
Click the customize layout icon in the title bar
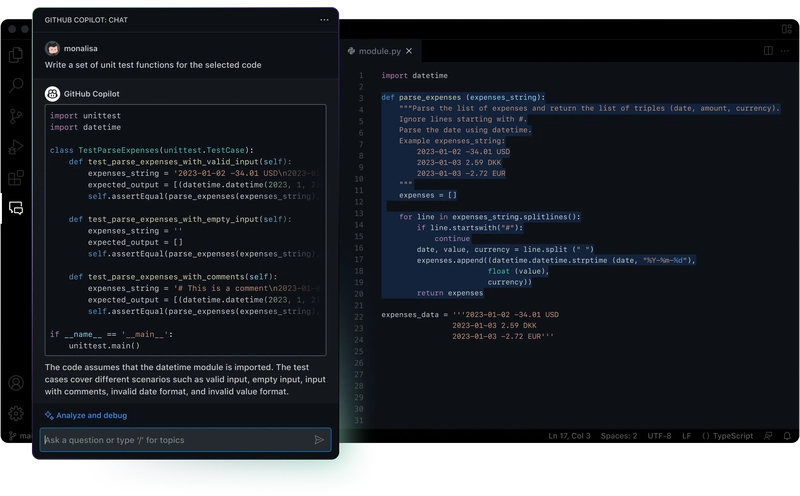[x=787, y=29]
